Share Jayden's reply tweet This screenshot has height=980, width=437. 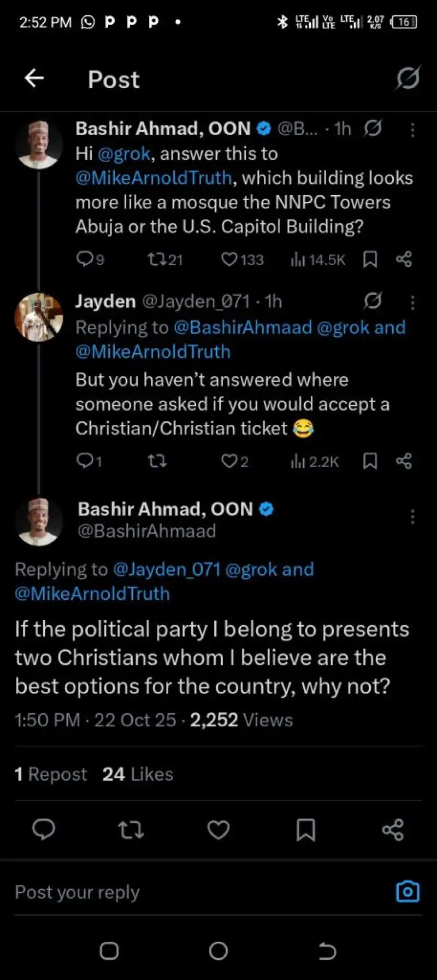(x=404, y=462)
